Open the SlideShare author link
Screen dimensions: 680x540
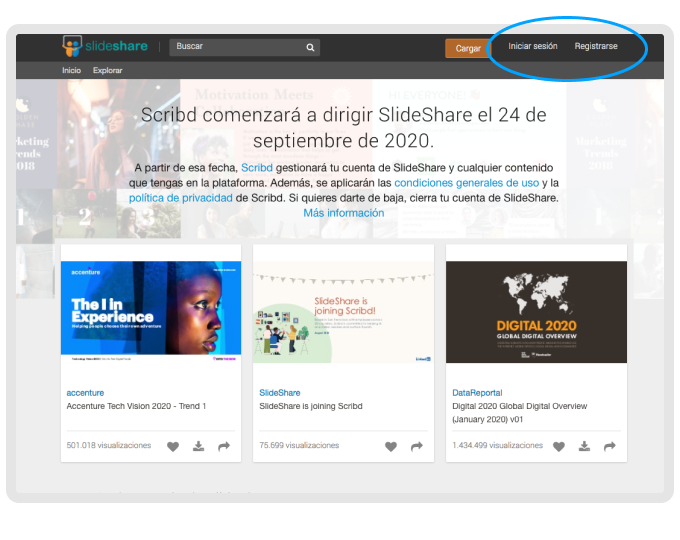(x=280, y=393)
